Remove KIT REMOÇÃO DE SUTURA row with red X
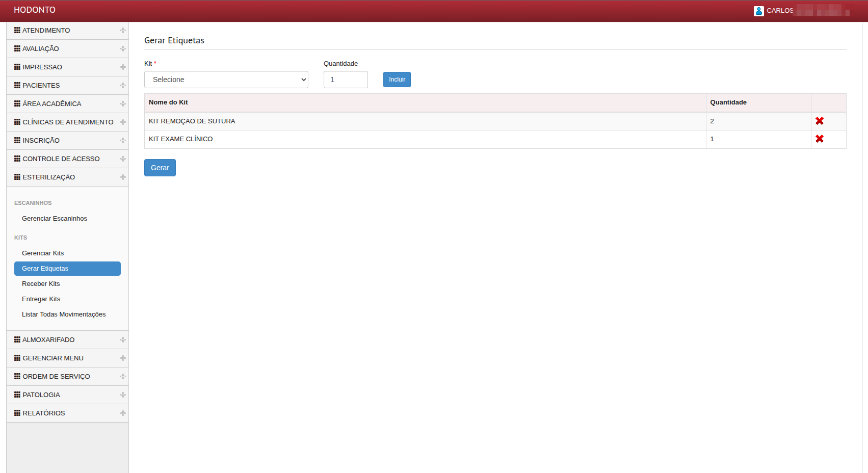Screen dimensions: 868x473 pyautogui.click(x=819, y=121)
